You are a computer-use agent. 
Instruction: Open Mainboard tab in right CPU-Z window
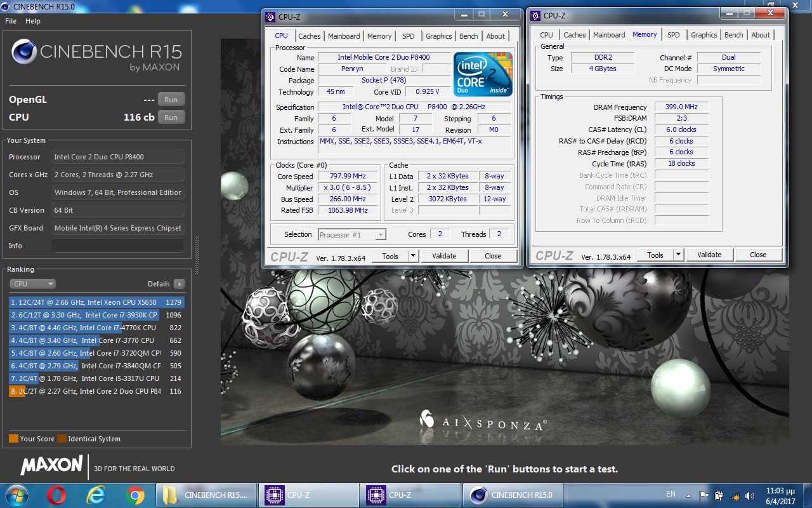pos(609,35)
